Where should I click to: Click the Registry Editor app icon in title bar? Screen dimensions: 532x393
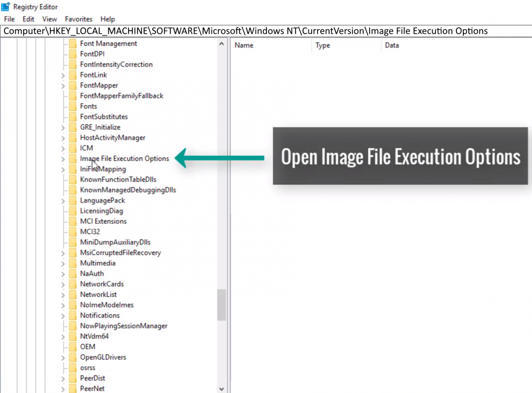pyautogui.click(x=6, y=7)
